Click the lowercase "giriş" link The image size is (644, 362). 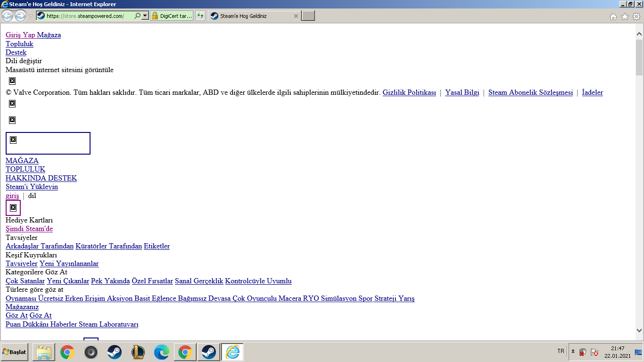tap(12, 196)
